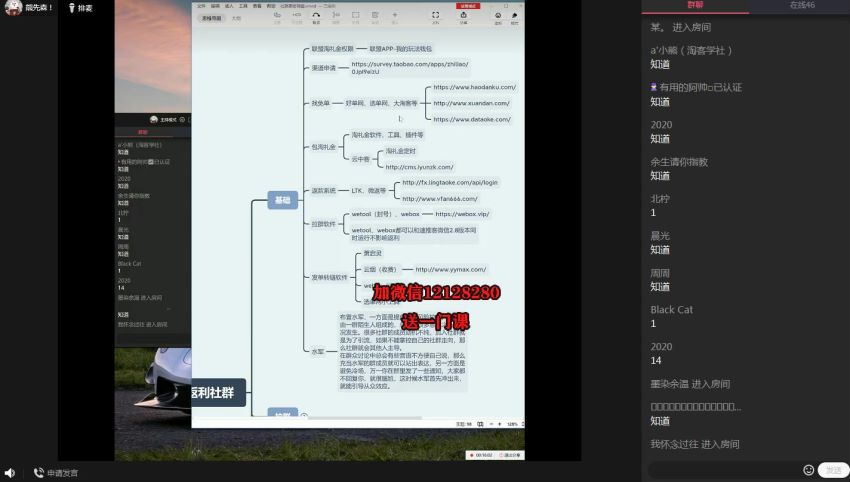Click the 排麦 microphone queue icon
Image resolution: width=850 pixels, height=482 pixels.
pos(72,8)
